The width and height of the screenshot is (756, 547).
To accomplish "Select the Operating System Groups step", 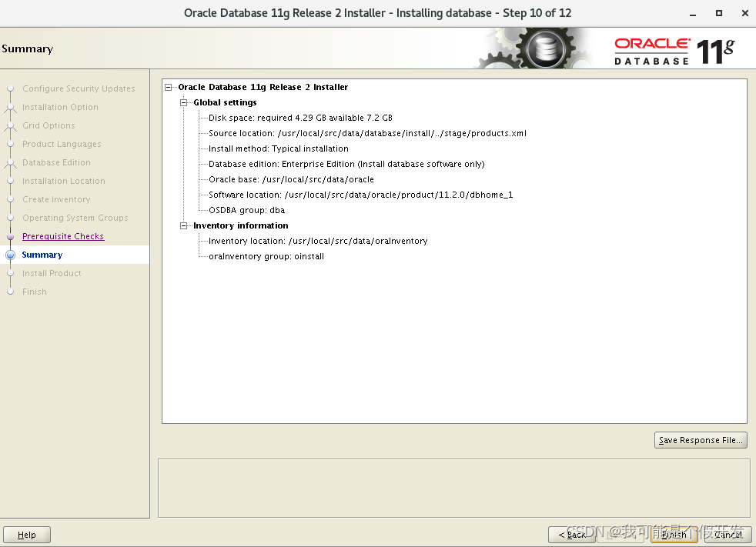I will tap(75, 218).
